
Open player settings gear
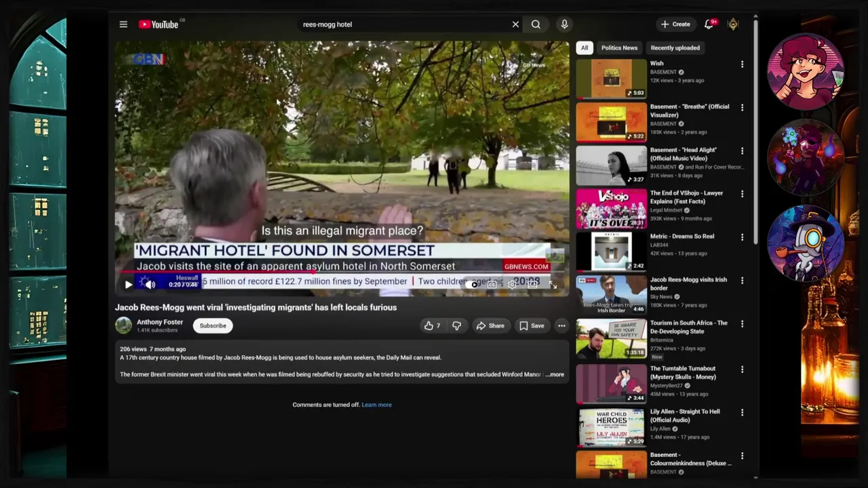point(513,285)
